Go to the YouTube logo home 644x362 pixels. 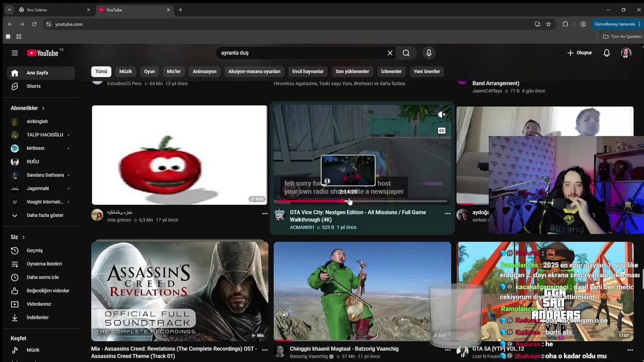[43, 53]
